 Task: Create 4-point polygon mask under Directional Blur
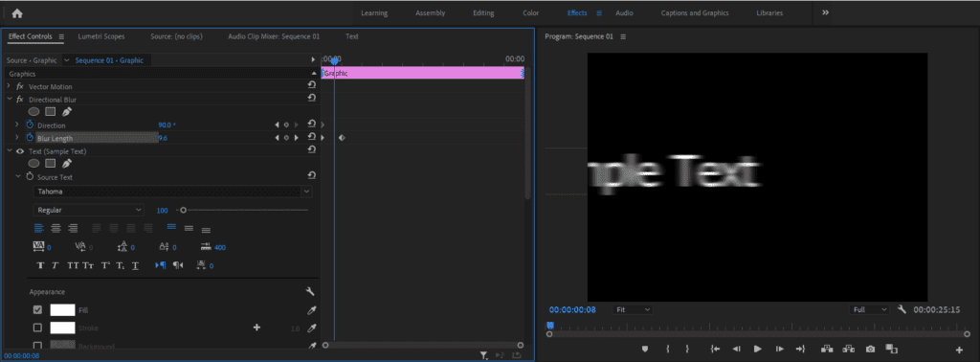pyautogui.click(x=51, y=112)
